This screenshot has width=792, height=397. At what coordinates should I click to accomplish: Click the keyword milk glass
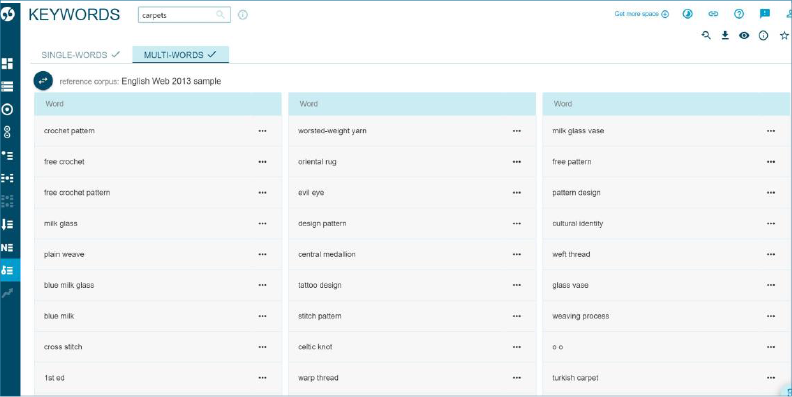61,223
